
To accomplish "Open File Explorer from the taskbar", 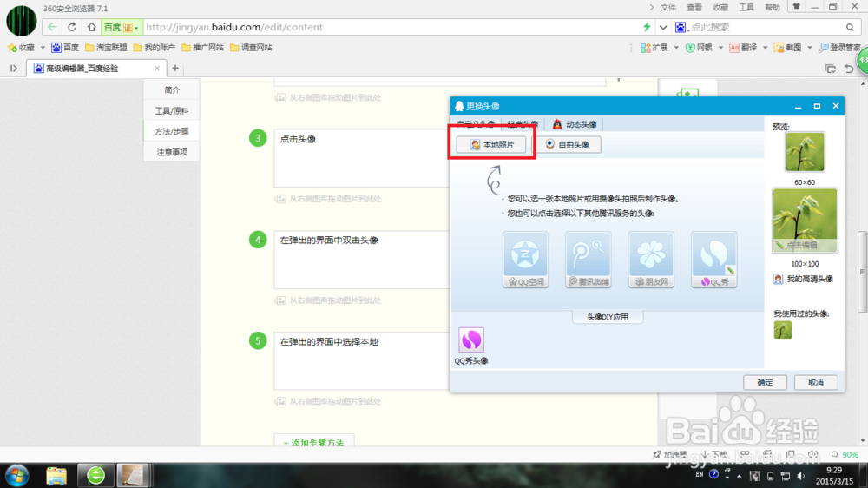I will point(56,475).
